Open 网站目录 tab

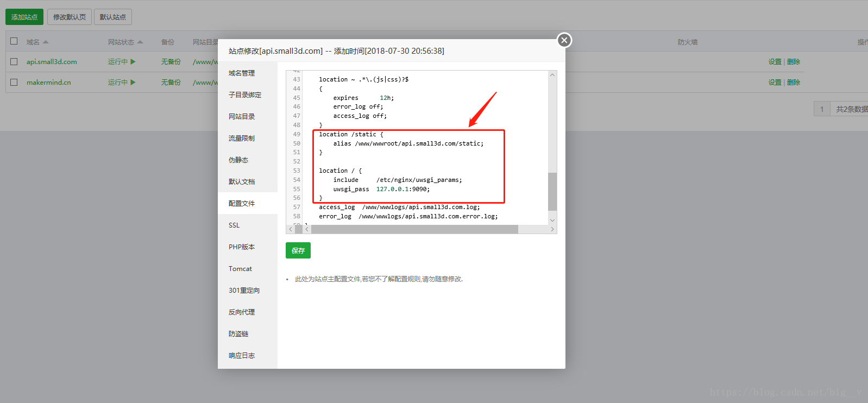(x=248, y=116)
